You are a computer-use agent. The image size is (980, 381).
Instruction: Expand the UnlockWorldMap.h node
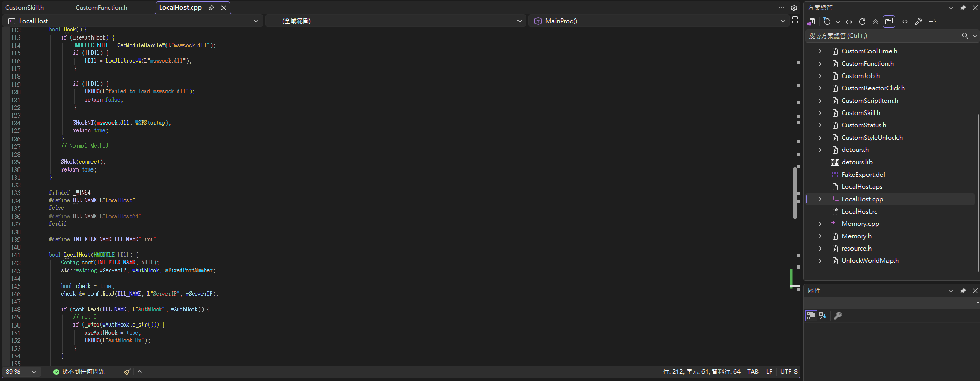pos(820,261)
